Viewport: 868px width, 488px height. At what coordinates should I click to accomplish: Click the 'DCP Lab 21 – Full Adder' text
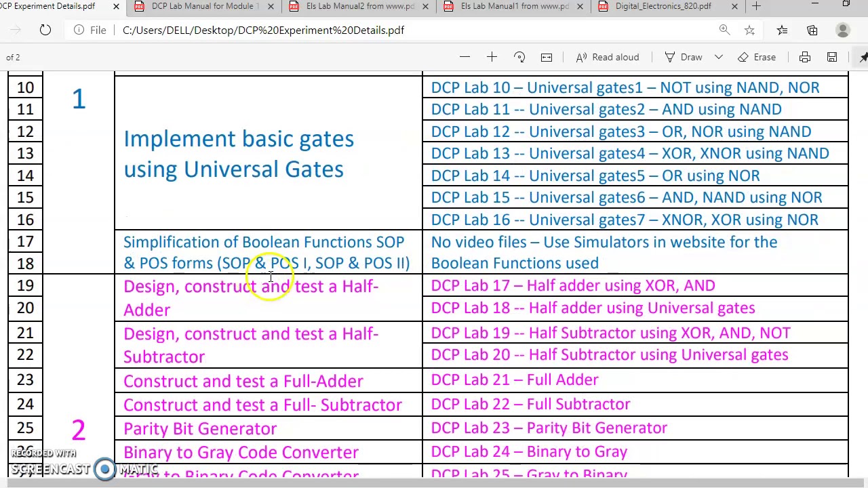pos(515,380)
